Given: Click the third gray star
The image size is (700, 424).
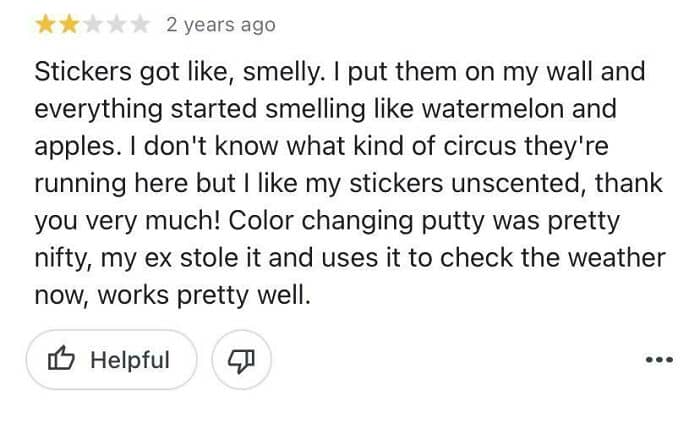Looking at the screenshot, I should (x=93, y=25).
